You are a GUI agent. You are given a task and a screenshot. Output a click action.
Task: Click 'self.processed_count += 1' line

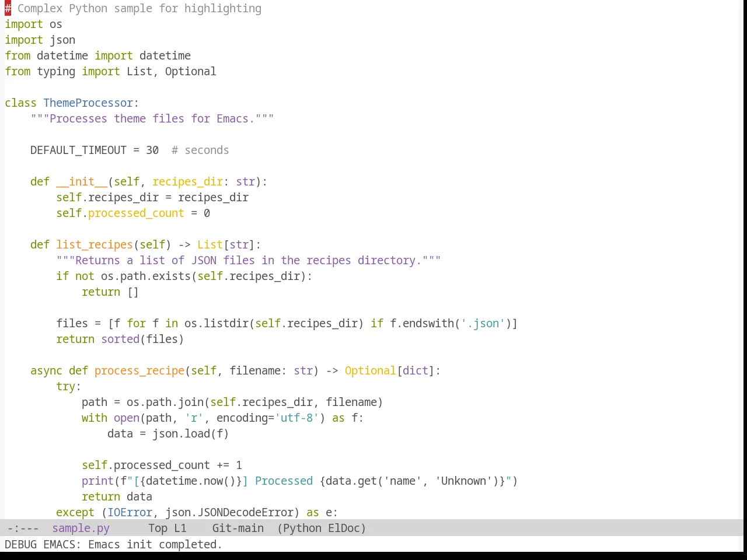(x=162, y=466)
